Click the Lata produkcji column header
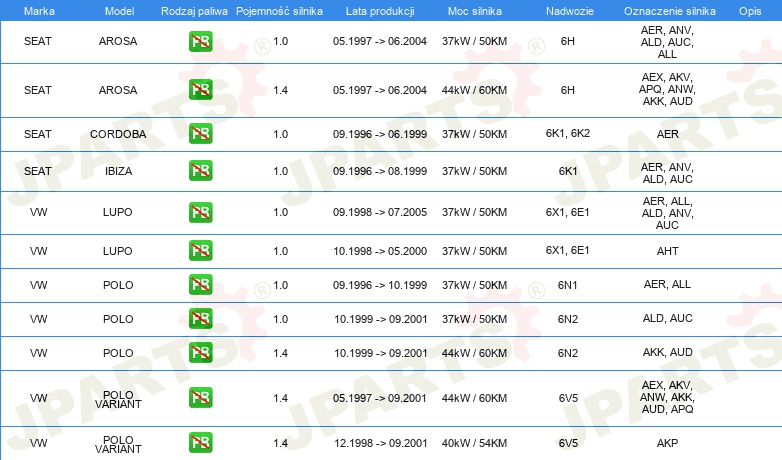 tap(380, 11)
